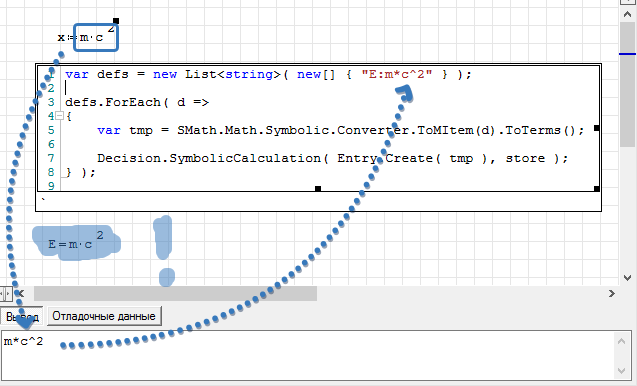
Task: Click the horizontal scrollbar right arrow
Action: [611, 293]
